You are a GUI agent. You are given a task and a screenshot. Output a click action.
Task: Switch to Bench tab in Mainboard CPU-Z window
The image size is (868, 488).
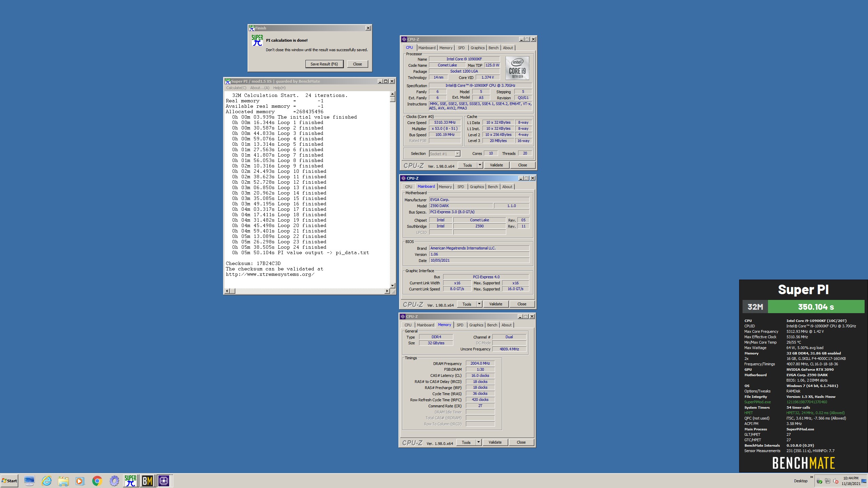click(493, 187)
